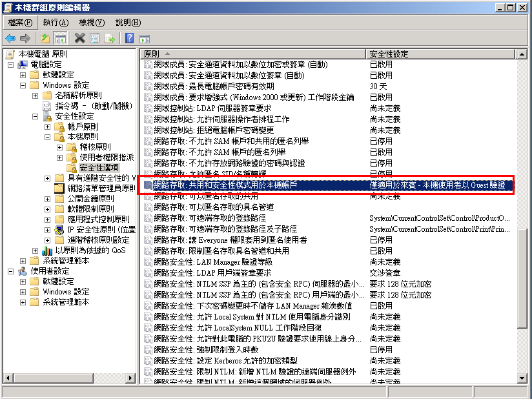Screen dimensions: 532x399
Task: Click the 交涉簽章 setting value
Action: coord(385,273)
